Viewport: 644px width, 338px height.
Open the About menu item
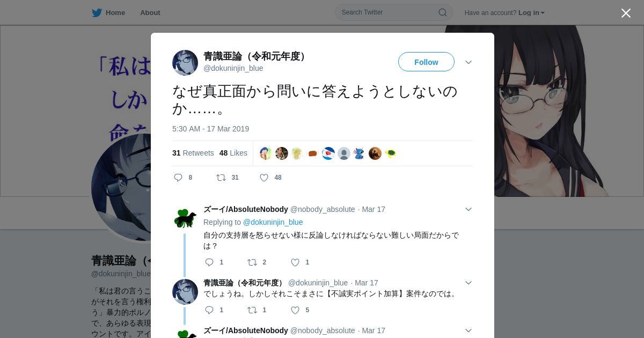click(150, 12)
